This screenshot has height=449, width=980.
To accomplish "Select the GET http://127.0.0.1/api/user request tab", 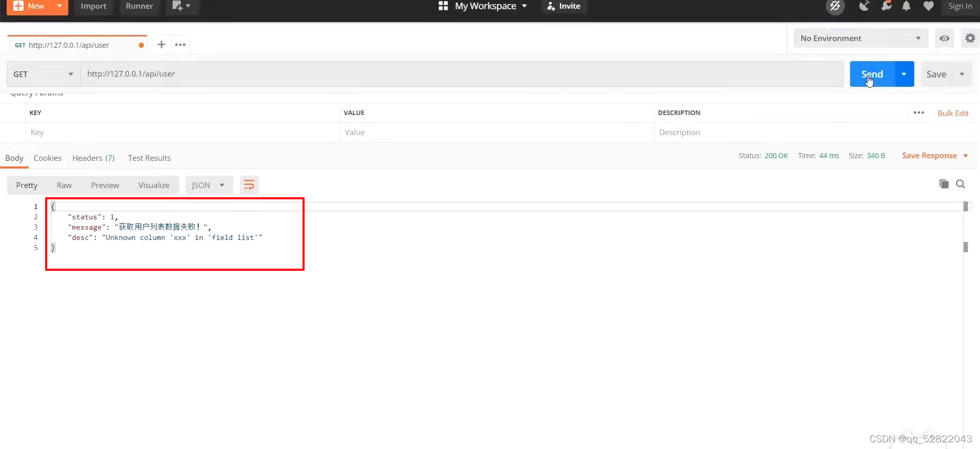I will 77,45.
